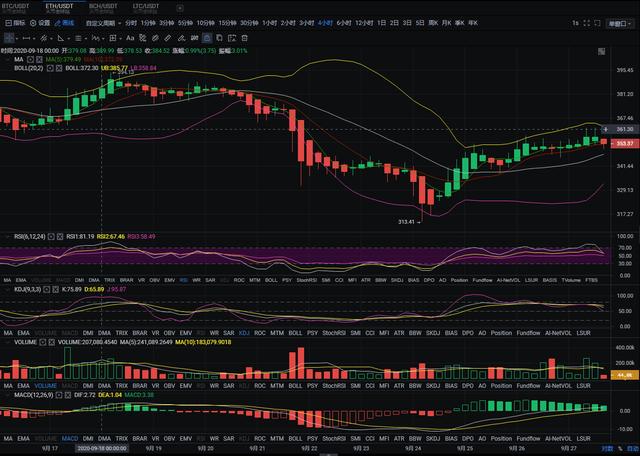
Task: Select the 15分钟 timeframe
Action: pyautogui.click(x=227, y=23)
